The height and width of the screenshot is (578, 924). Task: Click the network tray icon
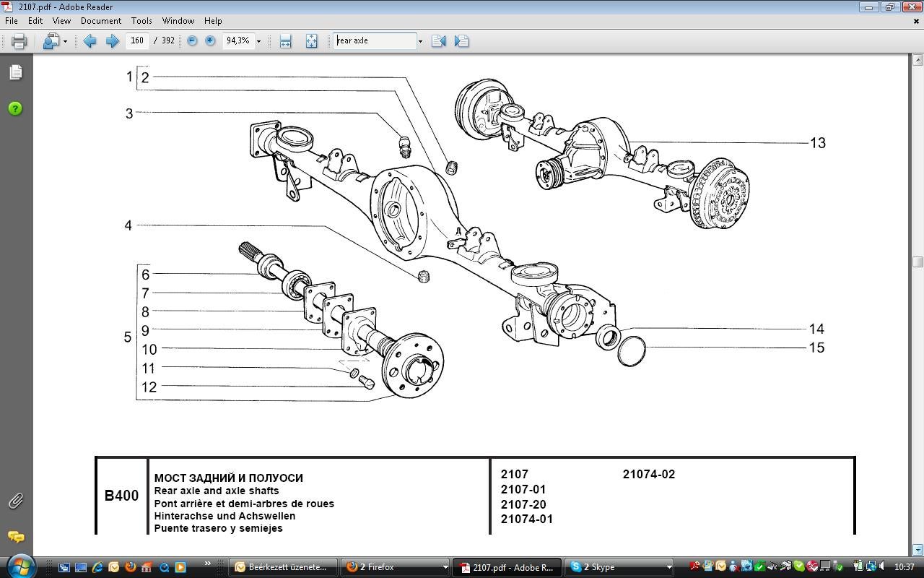click(871, 567)
